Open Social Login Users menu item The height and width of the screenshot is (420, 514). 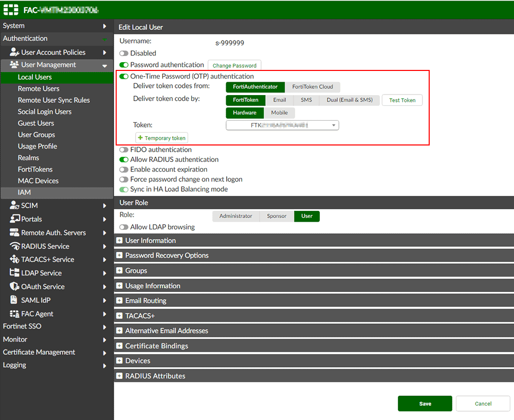57,112
